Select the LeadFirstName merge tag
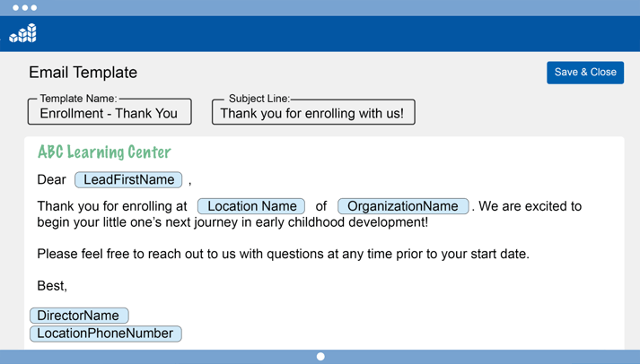Image resolution: width=640 pixels, height=364 pixels. [x=128, y=179]
